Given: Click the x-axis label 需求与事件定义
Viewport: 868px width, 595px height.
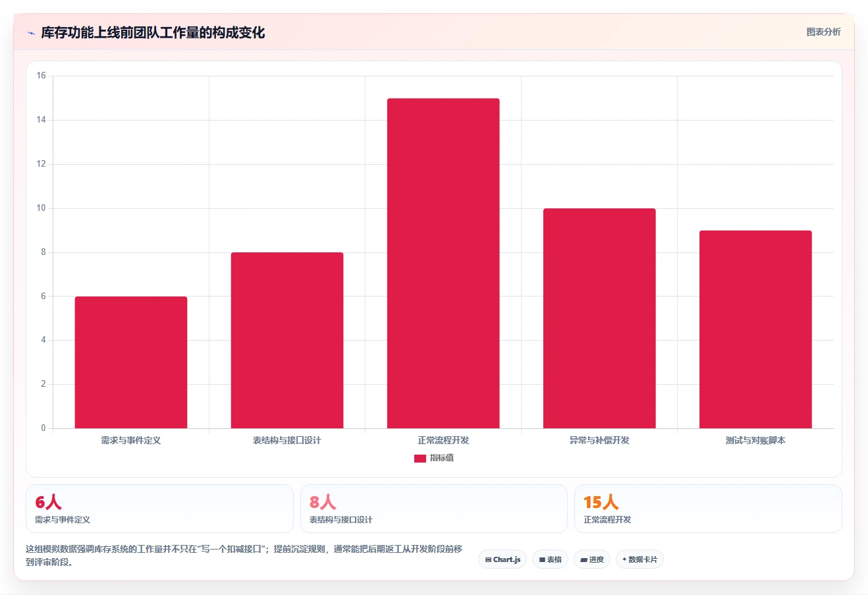Looking at the screenshot, I should click(131, 440).
